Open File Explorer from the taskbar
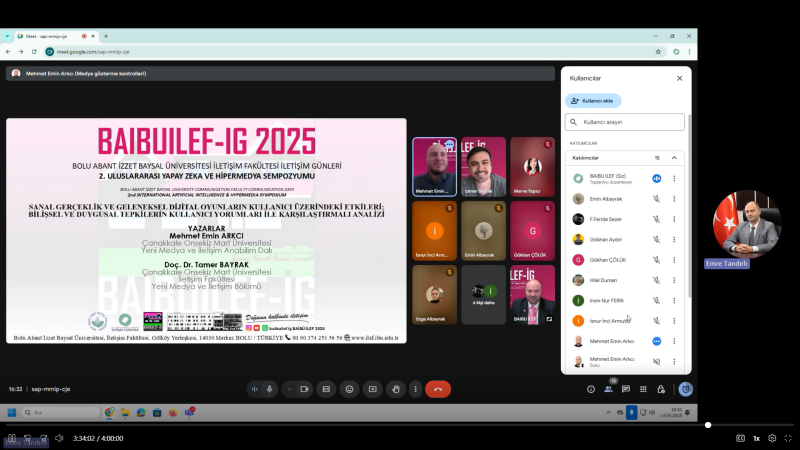Viewport: 800px width, 450px height. (125, 412)
